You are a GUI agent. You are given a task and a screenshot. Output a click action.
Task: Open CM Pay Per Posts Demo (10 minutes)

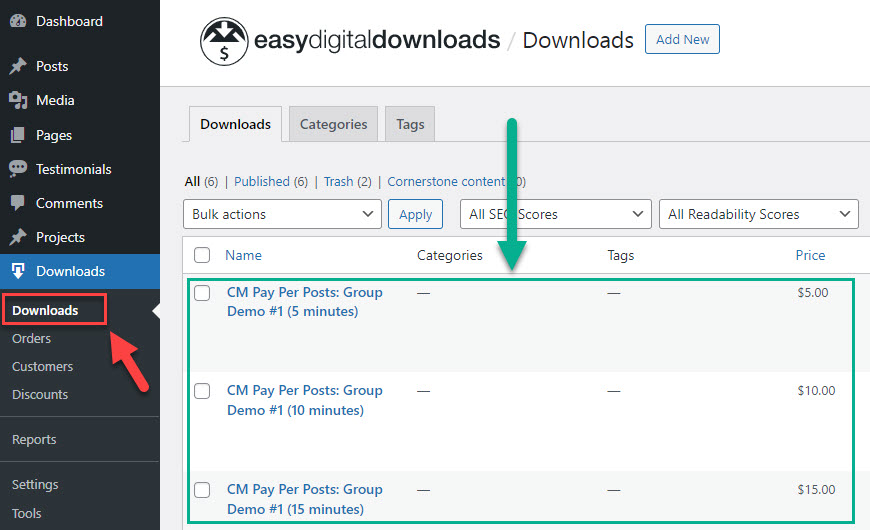pyautogui.click(x=305, y=400)
